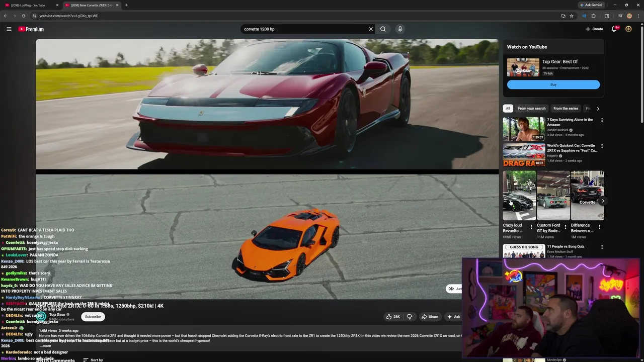Bookmark this page with the star icon
Image resolution: width=644 pixels, height=362 pixels.
coord(572,16)
